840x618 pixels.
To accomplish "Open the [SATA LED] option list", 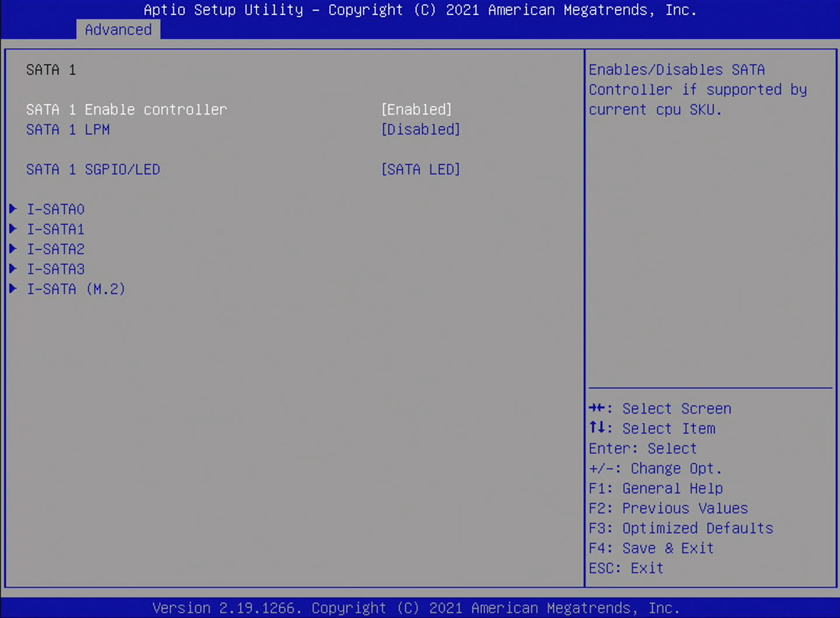I will (420, 170).
